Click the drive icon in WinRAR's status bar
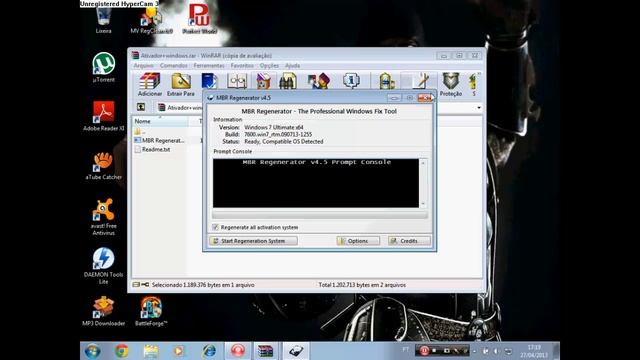Screen dimensions: 640x360 click(x=136, y=284)
